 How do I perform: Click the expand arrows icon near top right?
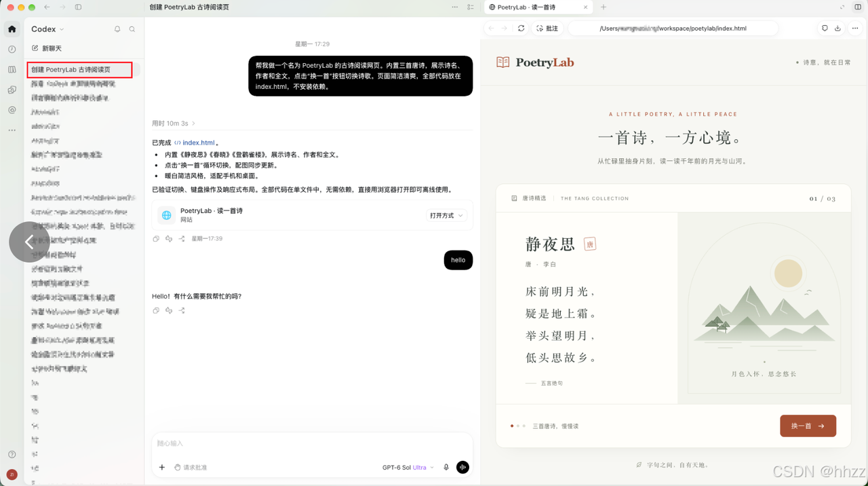pyautogui.click(x=842, y=7)
